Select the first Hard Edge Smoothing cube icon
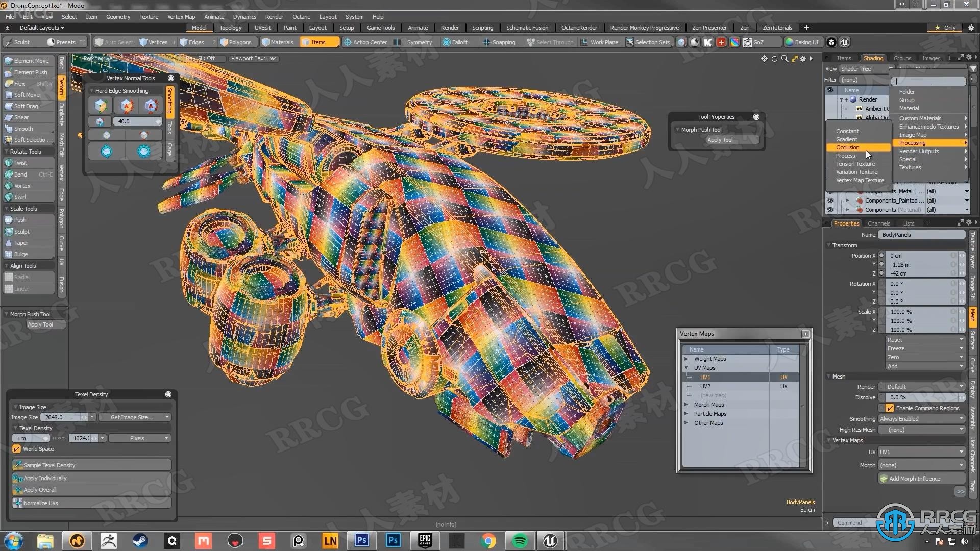 coord(101,106)
